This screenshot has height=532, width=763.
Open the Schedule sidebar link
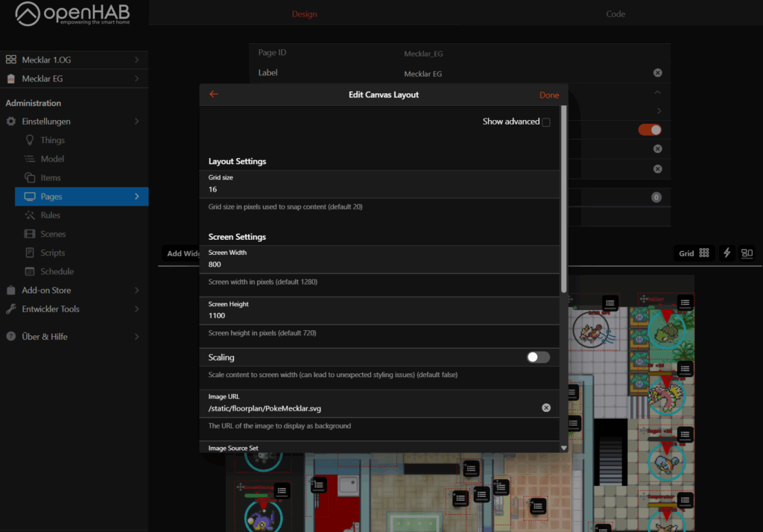click(x=57, y=272)
